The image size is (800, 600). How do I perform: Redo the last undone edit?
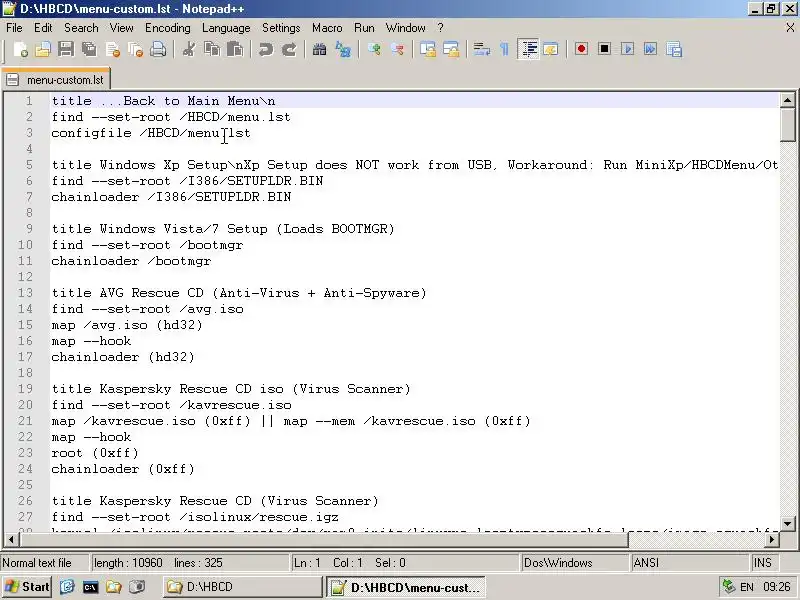click(x=289, y=49)
